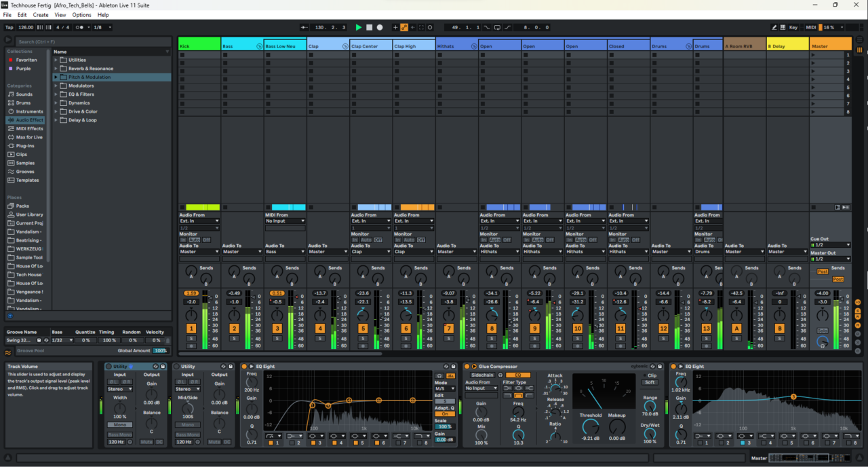Image resolution: width=868 pixels, height=467 pixels.
Task: Click the Arrangement Record button
Action: click(380, 27)
